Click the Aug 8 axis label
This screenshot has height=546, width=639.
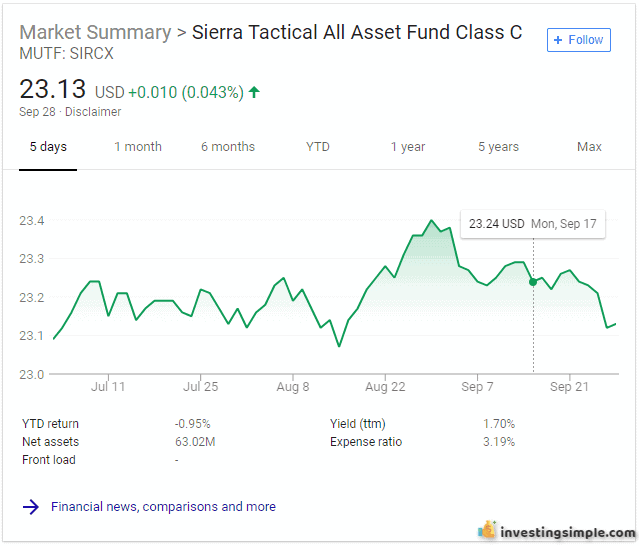click(293, 386)
